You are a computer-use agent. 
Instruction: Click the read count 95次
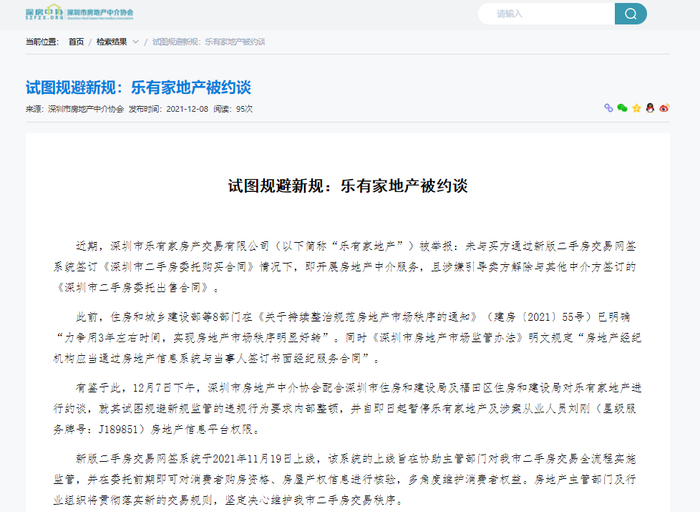click(x=244, y=109)
